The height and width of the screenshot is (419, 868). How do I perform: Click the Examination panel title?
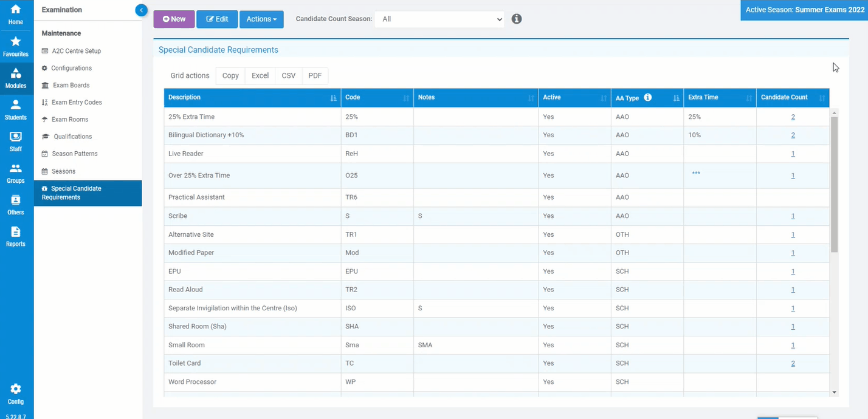click(62, 10)
